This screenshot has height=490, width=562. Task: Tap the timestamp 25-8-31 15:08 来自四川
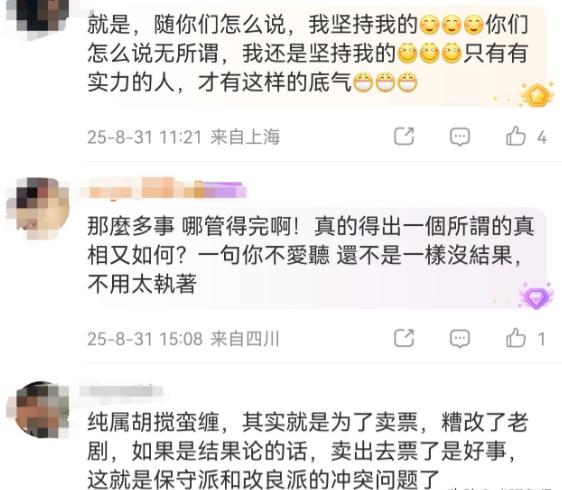click(183, 339)
